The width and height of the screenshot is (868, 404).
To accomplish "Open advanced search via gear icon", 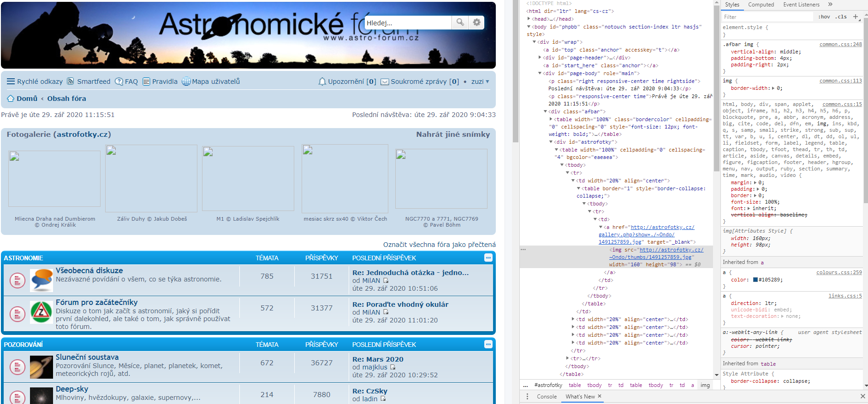I will click(476, 23).
